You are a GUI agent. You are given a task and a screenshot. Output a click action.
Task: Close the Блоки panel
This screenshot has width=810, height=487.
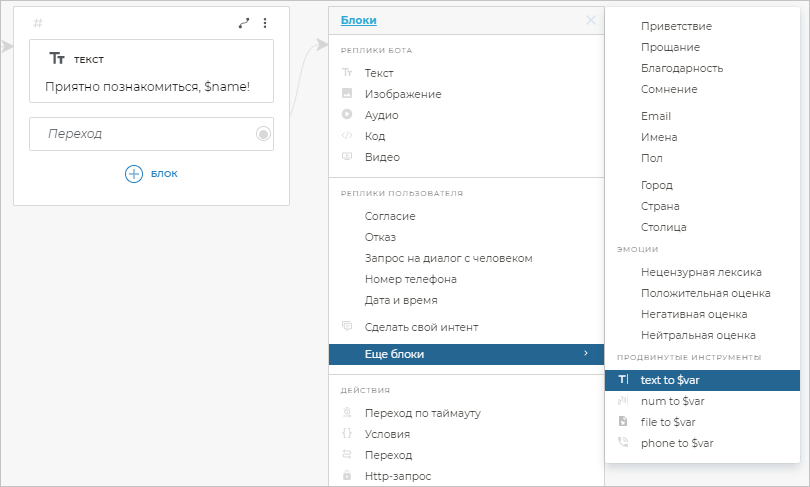click(591, 20)
